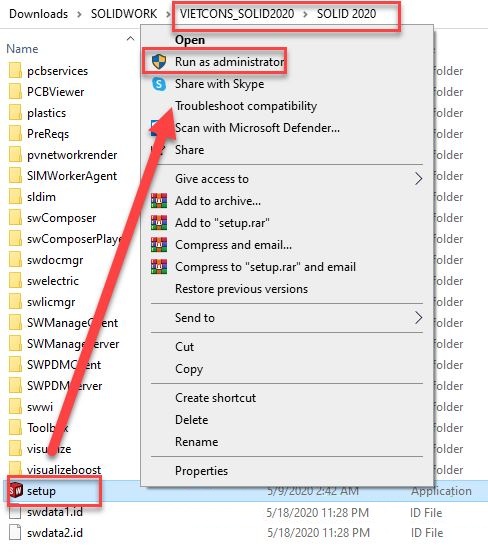Click the plastics folder icon
The image size is (488, 552).
pos(15,113)
